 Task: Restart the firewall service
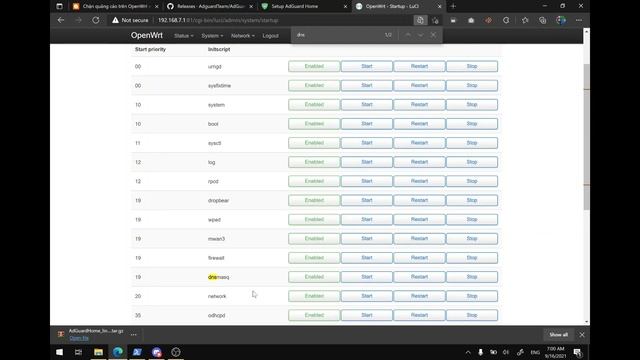click(x=419, y=258)
